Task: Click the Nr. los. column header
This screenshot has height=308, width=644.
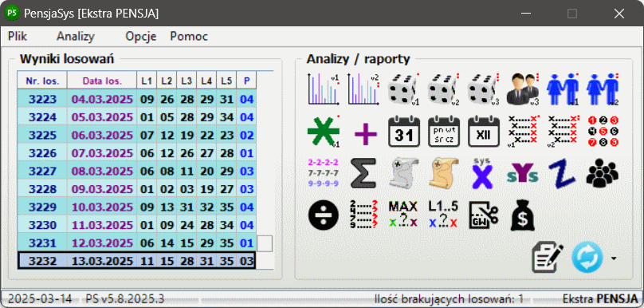Action: pos(42,81)
